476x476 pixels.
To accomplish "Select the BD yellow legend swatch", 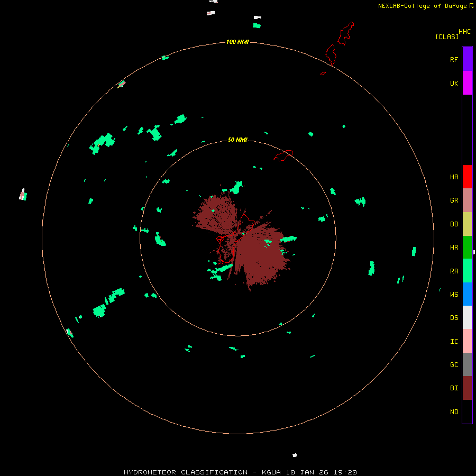I will pos(467,224).
